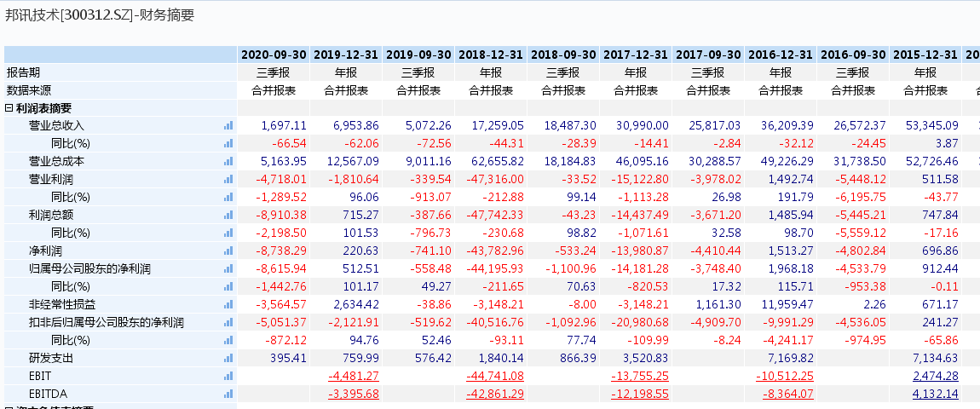This screenshot has width=980, height=409.
Task: Select the 2016-09-30 column header
Action: tap(853, 55)
